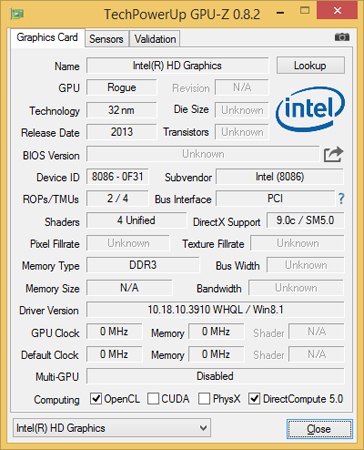Click the Device ID field 8086 - 0F31
364x450 pixels.
tap(117, 176)
